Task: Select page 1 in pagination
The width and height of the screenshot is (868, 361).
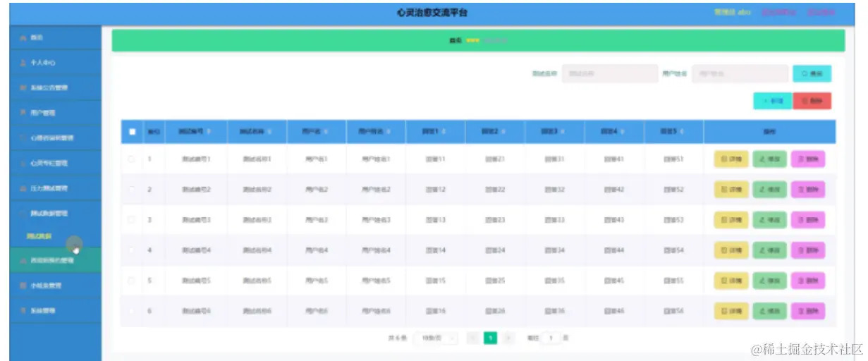Action: 491,338
